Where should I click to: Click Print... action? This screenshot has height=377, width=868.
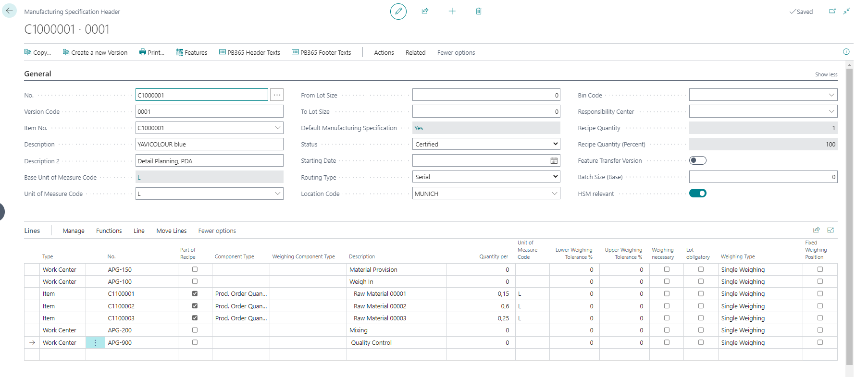(x=152, y=53)
